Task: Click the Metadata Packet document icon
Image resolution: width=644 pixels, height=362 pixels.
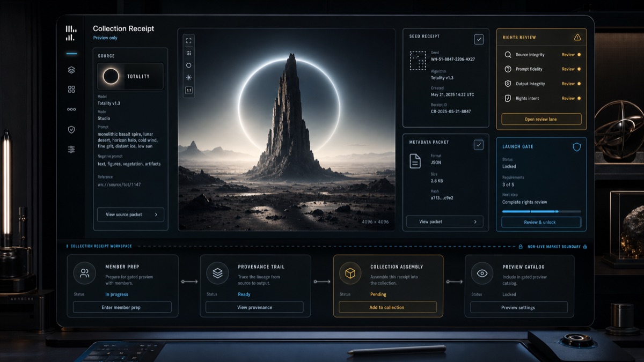Action: 415,161
